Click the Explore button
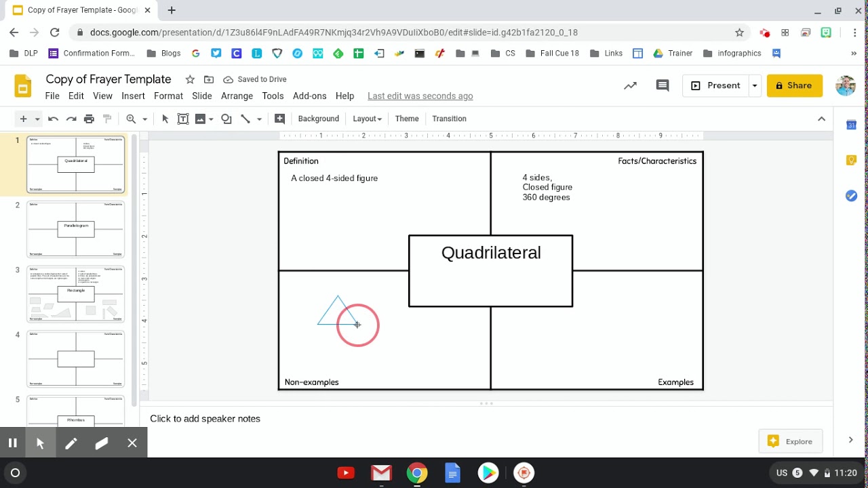The image size is (868, 488). click(x=791, y=441)
